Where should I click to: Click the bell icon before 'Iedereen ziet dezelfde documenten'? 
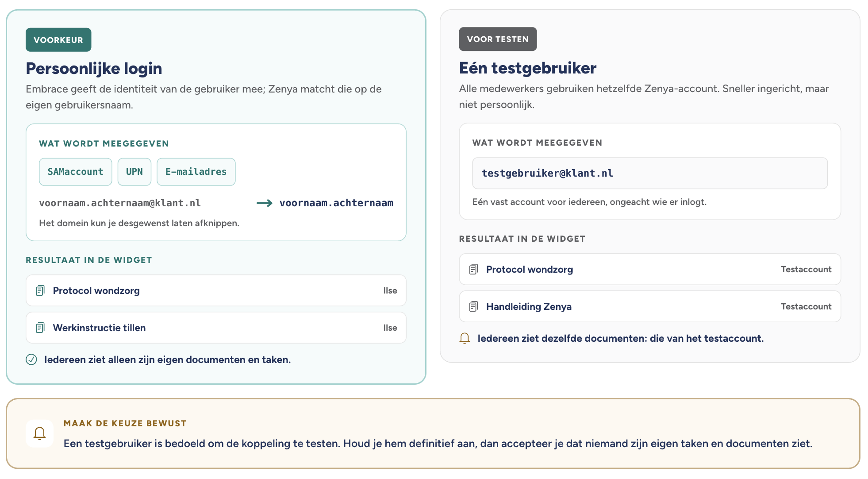point(465,338)
